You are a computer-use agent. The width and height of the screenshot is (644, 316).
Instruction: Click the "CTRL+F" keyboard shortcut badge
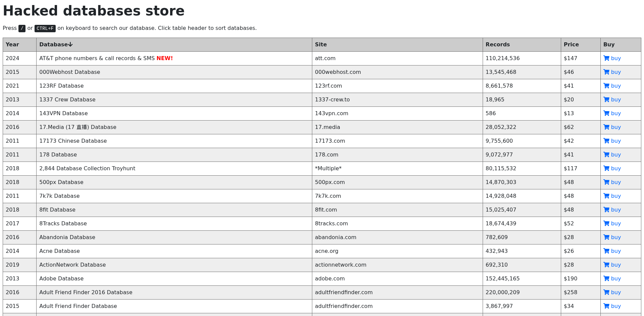coord(45,29)
